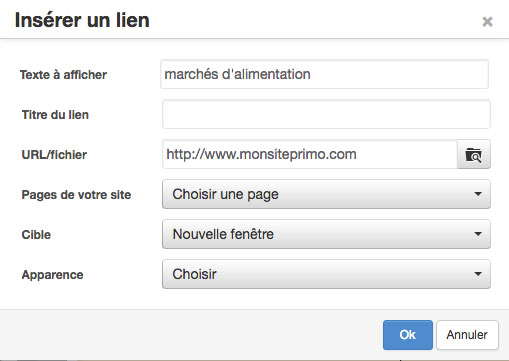Click the arrow on Choisir une page dropdown
This screenshot has width=509, height=361.
(x=478, y=194)
